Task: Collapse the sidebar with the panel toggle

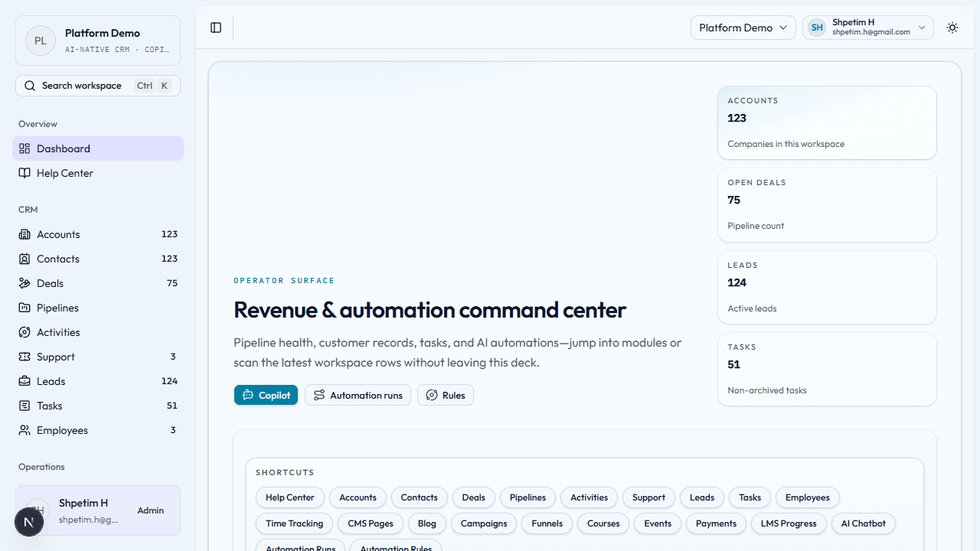Action: (x=215, y=28)
